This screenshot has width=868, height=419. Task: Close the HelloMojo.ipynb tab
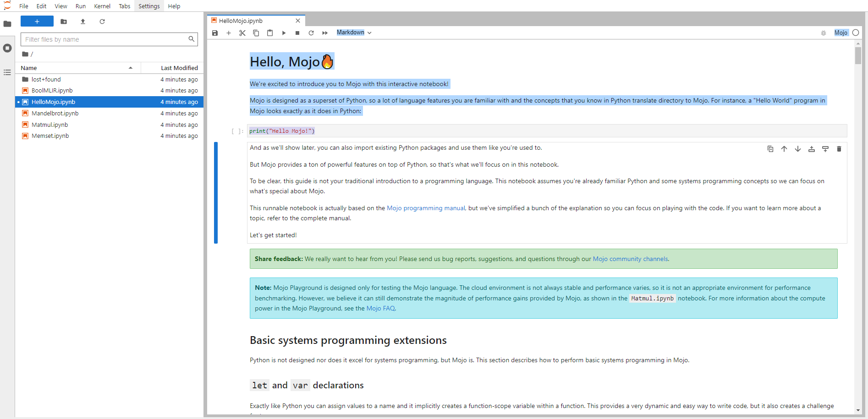[x=298, y=21]
